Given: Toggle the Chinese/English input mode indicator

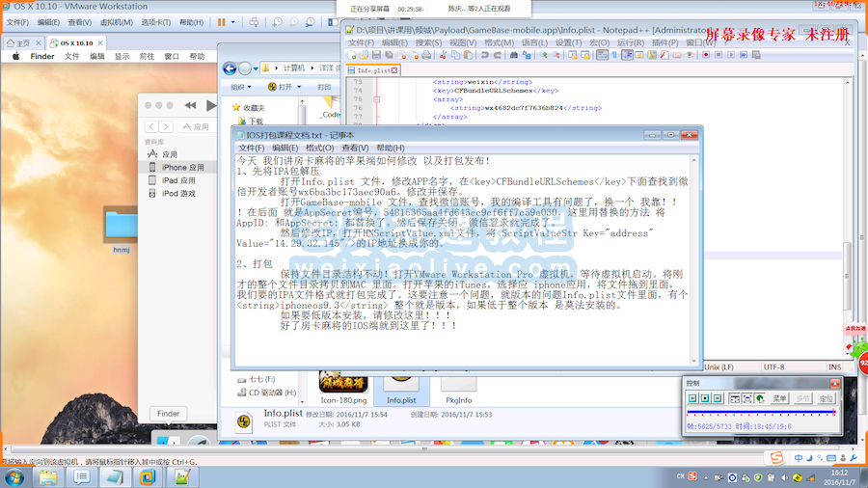Looking at the screenshot, I should pyautogui.click(x=679, y=476).
